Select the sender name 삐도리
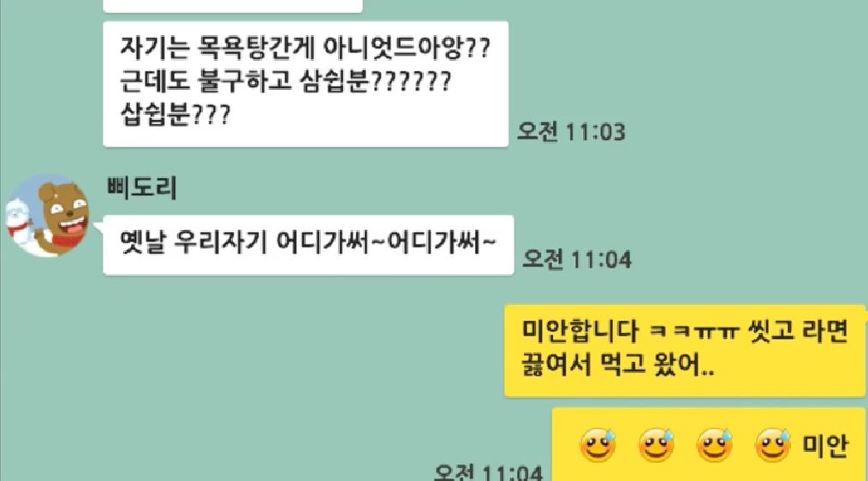Viewport: 868px width, 481px height. 142,188
